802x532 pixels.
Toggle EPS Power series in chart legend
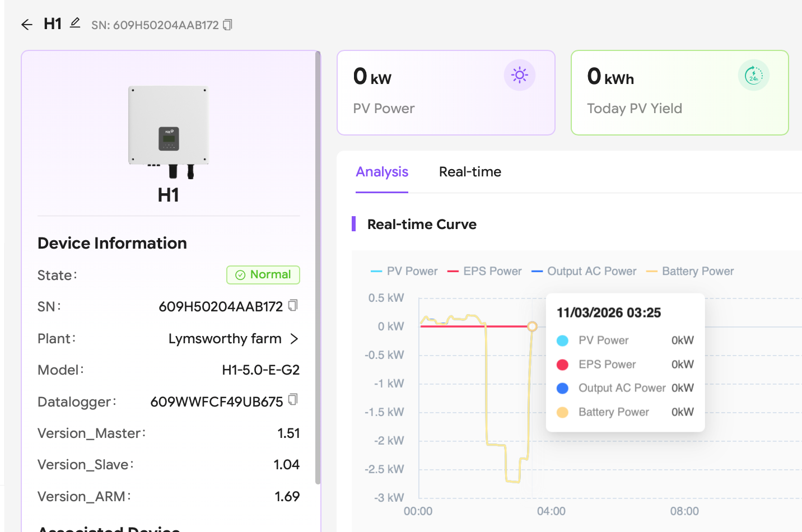[x=485, y=271]
